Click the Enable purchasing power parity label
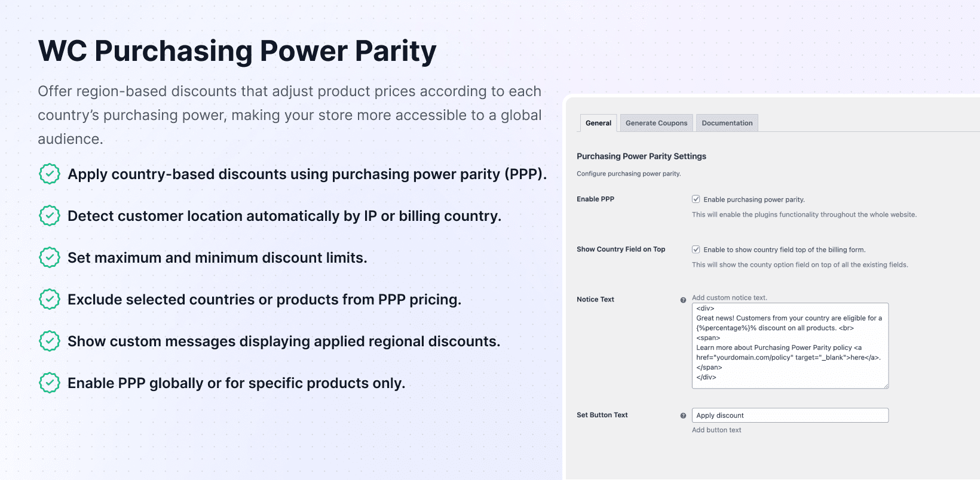980x480 pixels. pos(754,199)
